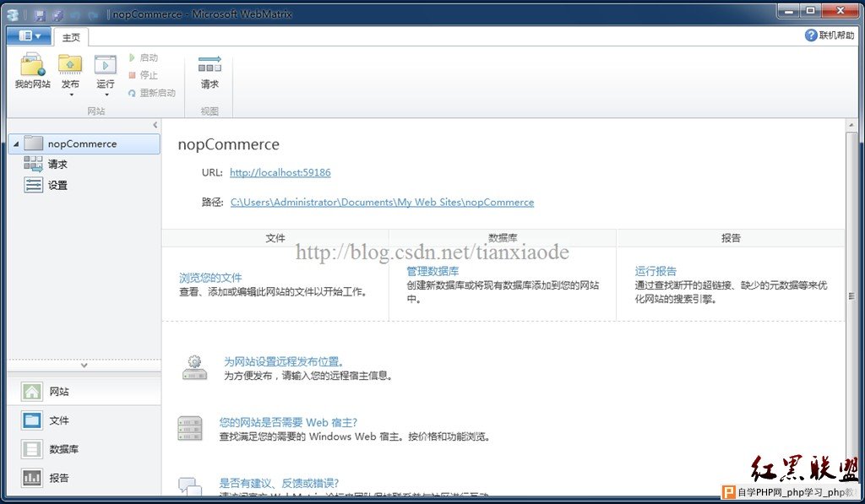Click the 重新启动 restart button
This screenshot has height=504, width=865.
pyautogui.click(x=152, y=93)
